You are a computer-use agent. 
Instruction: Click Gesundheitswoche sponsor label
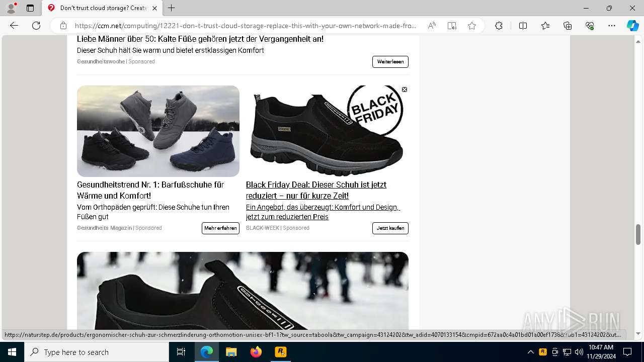pyautogui.click(x=101, y=61)
